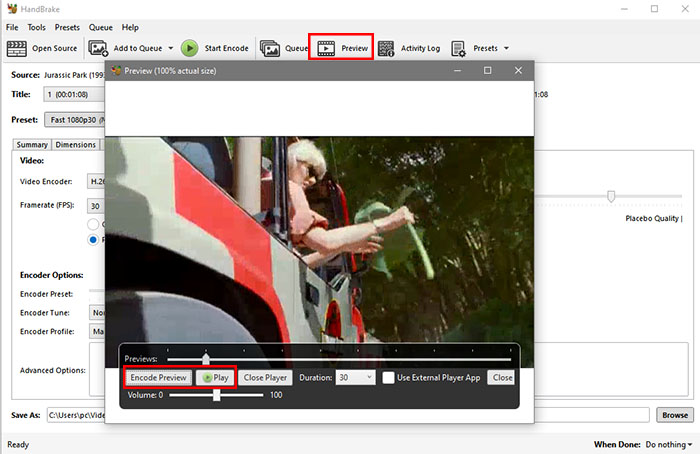700x454 pixels.
Task: Click the Preview filmstrip icon
Action: (x=326, y=48)
